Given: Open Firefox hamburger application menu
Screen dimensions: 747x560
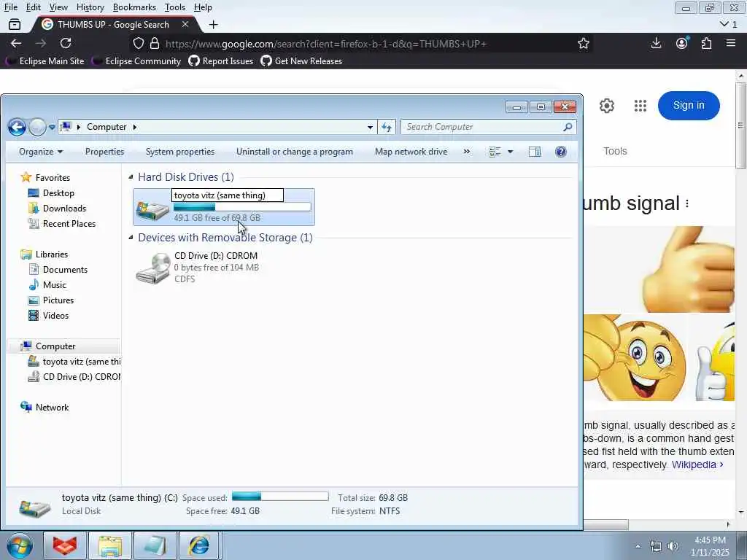Looking at the screenshot, I should tap(731, 43).
